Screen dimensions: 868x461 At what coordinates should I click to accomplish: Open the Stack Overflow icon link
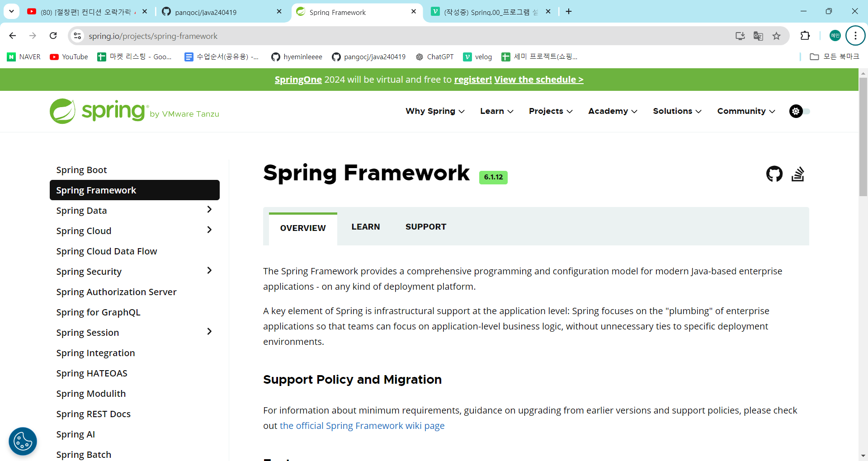tap(798, 174)
